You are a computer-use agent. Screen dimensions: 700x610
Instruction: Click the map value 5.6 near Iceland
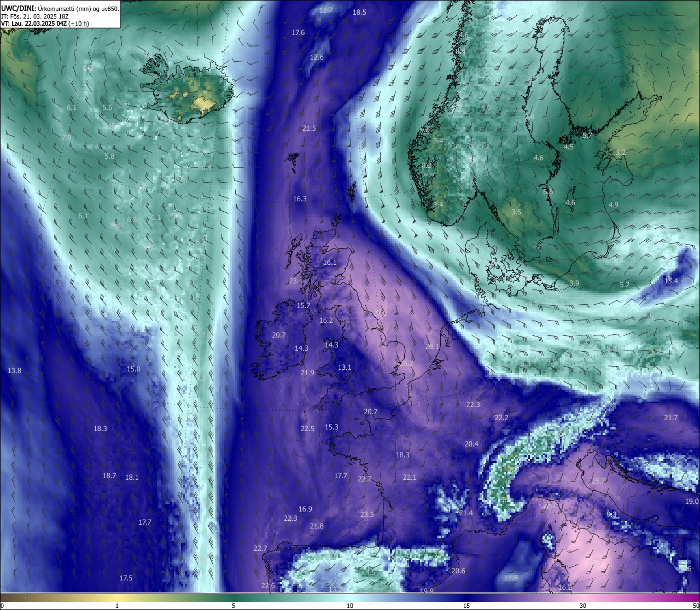[107, 107]
